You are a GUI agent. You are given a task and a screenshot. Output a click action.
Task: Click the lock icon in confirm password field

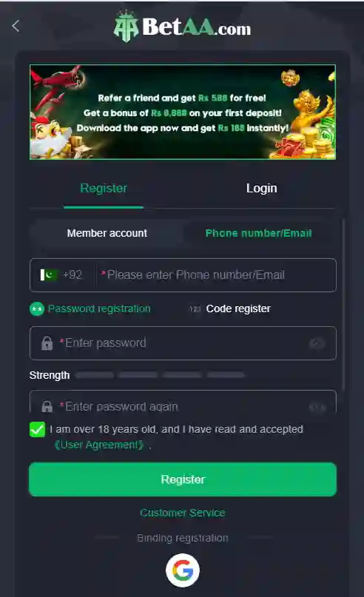coord(47,406)
